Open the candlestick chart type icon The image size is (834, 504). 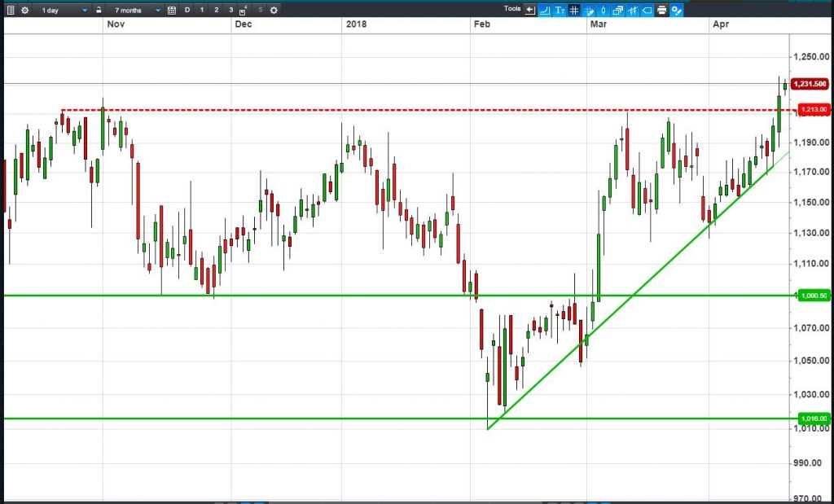(x=604, y=10)
